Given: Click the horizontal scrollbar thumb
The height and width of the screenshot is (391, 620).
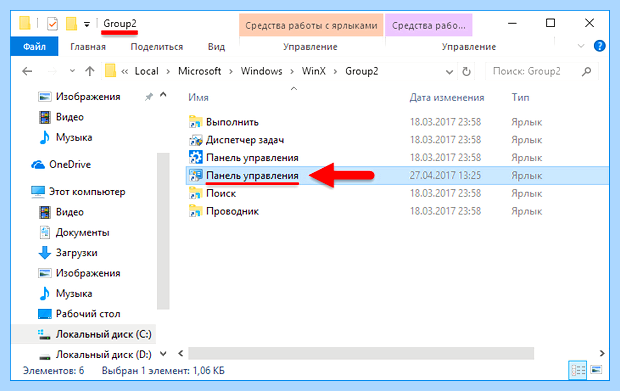Looking at the screenshot, I should click(361, 353).
